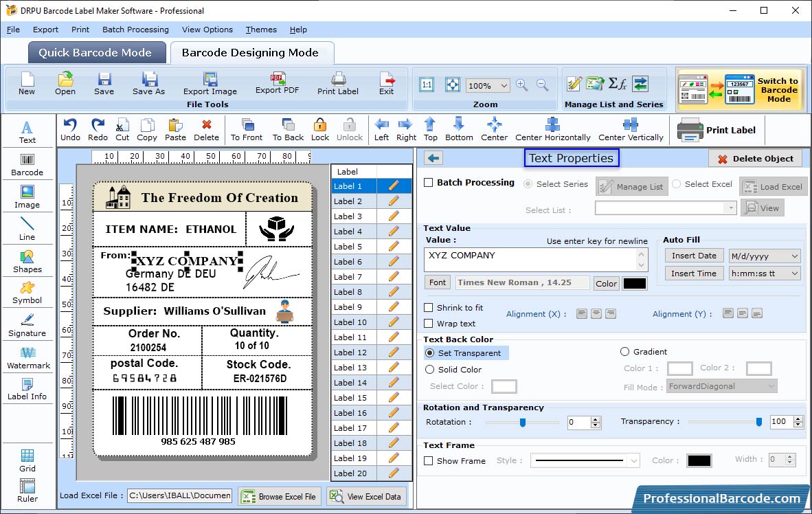Open the frame Style line dropdown
The width and height of the screenshot is (812, 514).
coord(633,460)
